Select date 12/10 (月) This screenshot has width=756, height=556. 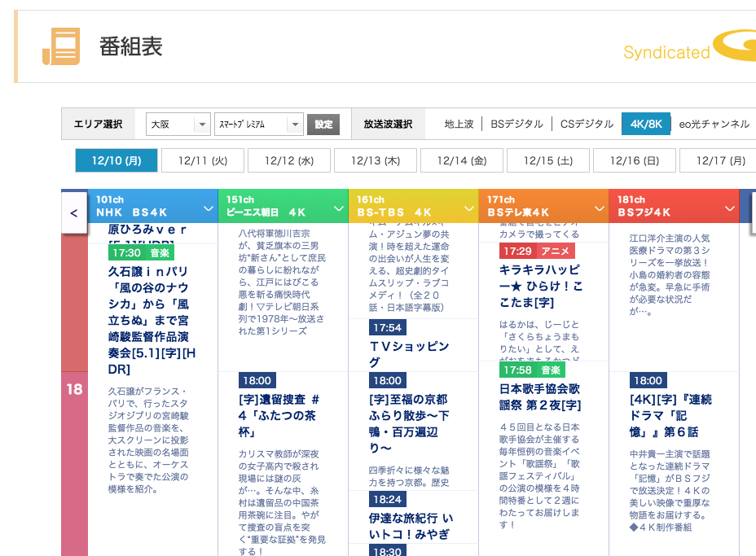coord(116,160)
